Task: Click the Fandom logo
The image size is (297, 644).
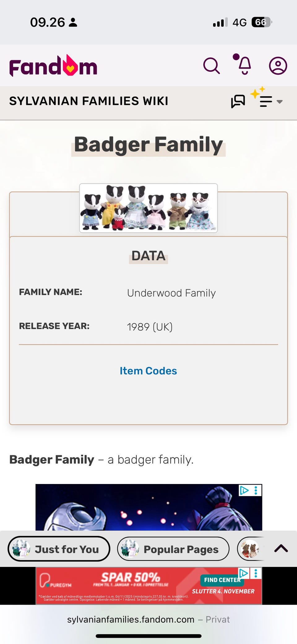Action: tap(53, 66)
